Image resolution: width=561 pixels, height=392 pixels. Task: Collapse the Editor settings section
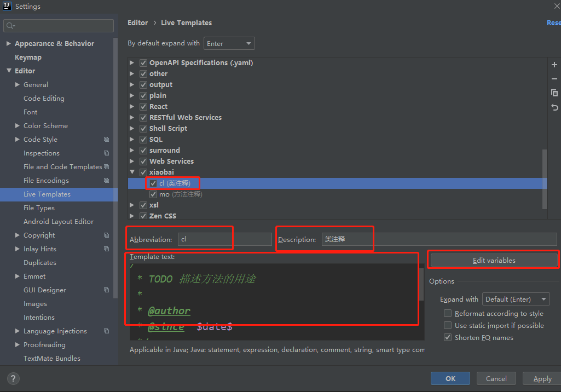pyautogui.click(x=9, y=71)
